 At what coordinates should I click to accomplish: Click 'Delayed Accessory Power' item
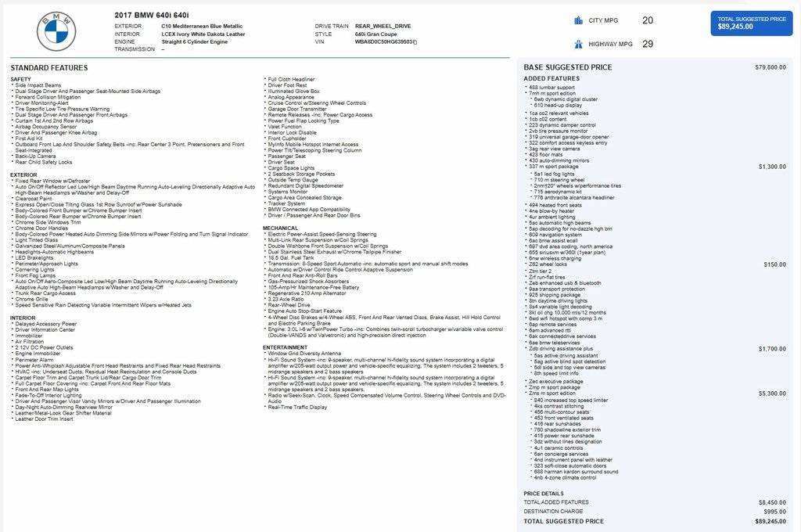pyautogui.click(x=46, y=324)
